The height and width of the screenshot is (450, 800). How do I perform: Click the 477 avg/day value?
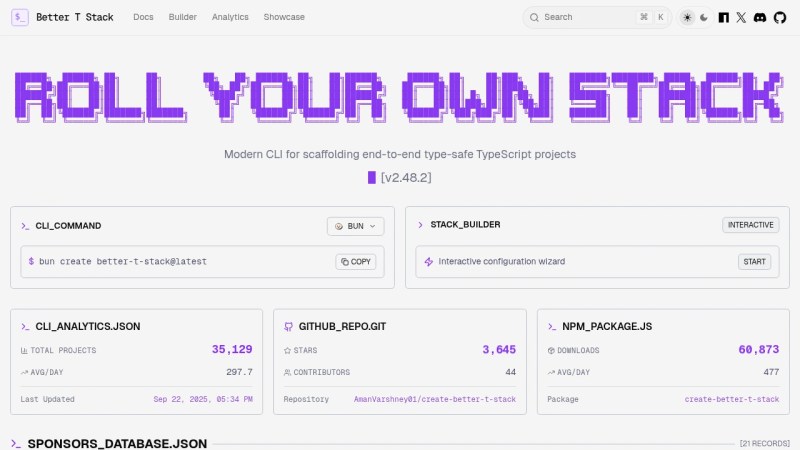771,372
